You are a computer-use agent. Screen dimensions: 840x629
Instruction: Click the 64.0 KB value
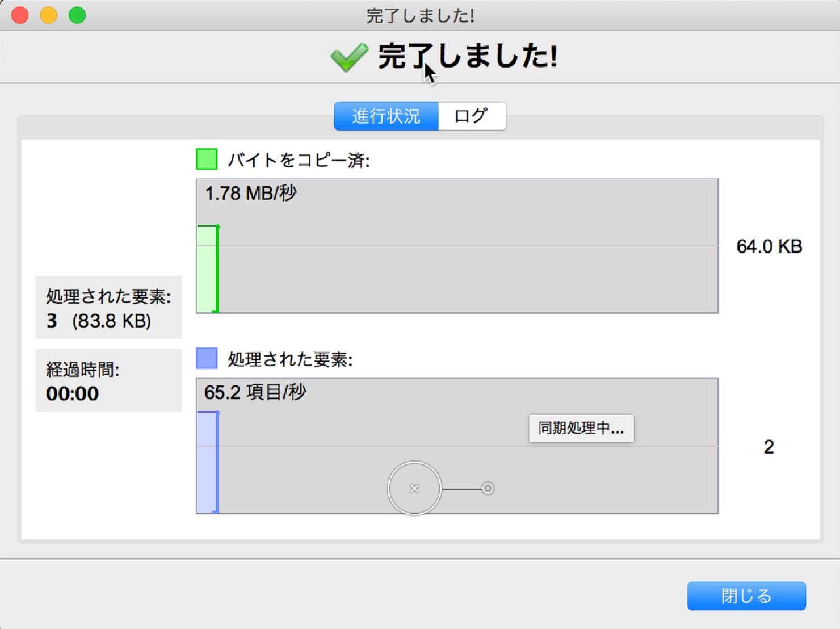tap(769, 246)
